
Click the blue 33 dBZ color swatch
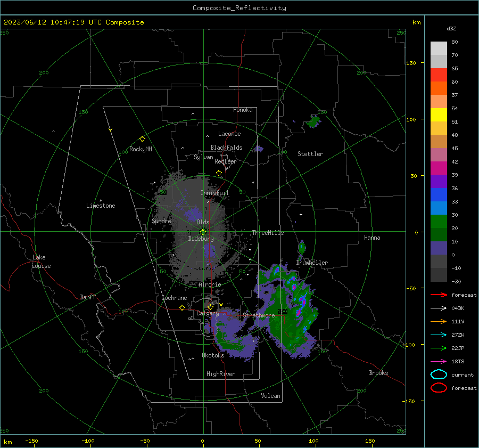[x=439, y=195]
